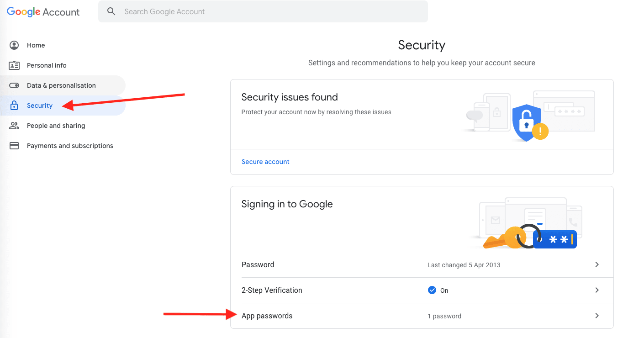Expand the 2-Step Verification chevron

(x=597, y=290)
